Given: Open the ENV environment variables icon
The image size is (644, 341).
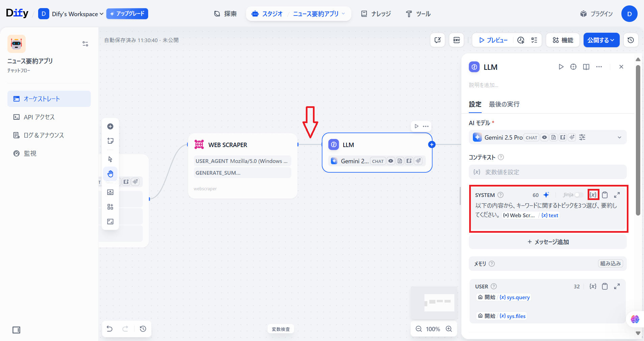Looking at the screenshot, I should [456, 40].
